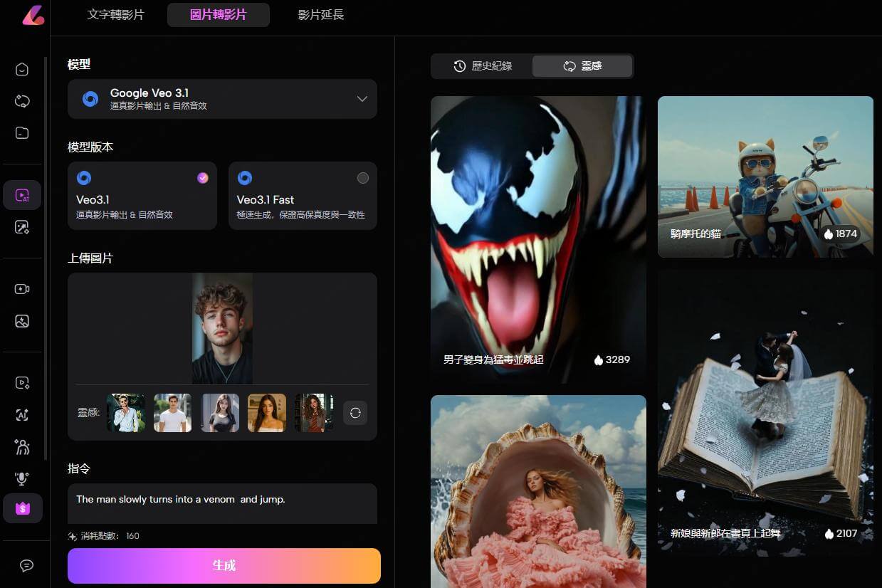Click the credit cost sparkle icon
Image resolution: width=882 pixels, height=588 pixels.
point(73,536)
